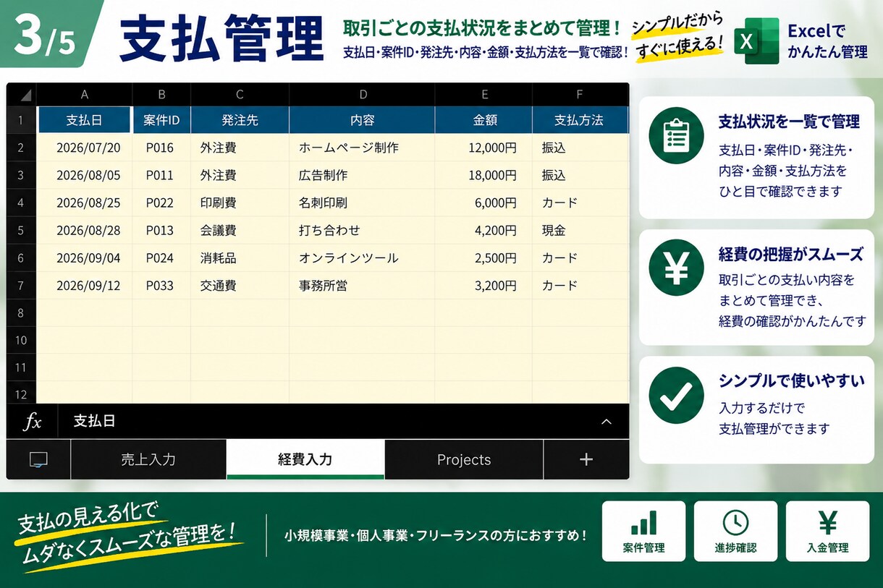Open the 入金管理 yen button
The height and width of the screenshot is (588, 883).
pos(827,531)
